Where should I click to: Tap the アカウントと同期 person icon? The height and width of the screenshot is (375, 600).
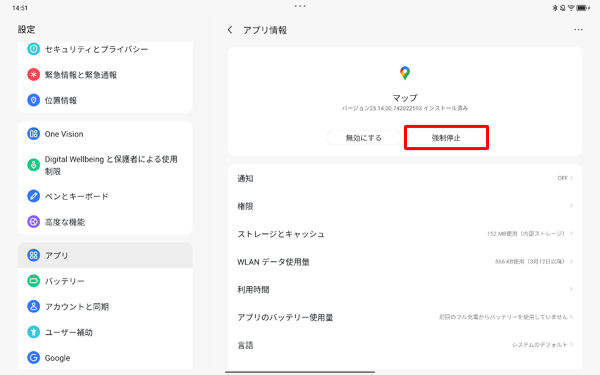pos(34,307)
